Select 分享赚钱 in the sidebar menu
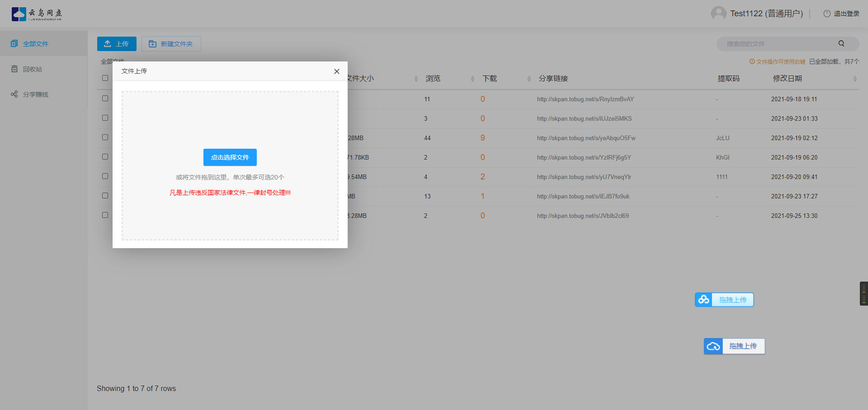The height and width of the screenshot is (410, 868). coord(36,94)
